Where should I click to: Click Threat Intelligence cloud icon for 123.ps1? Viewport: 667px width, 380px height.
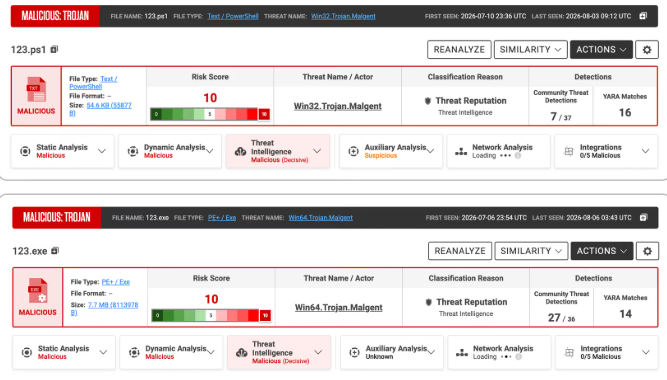(240, 151)
